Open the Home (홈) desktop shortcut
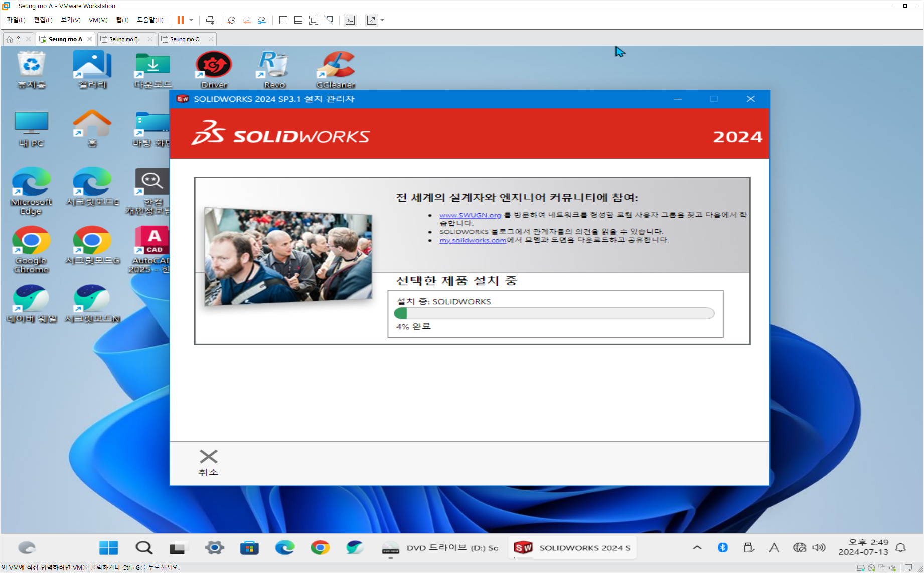 point(92,129)
